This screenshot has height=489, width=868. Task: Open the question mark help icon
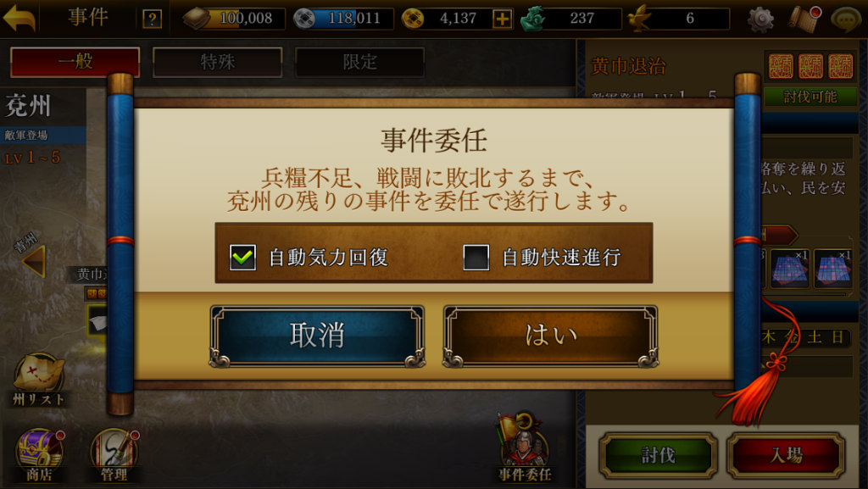tap(152, 19)
